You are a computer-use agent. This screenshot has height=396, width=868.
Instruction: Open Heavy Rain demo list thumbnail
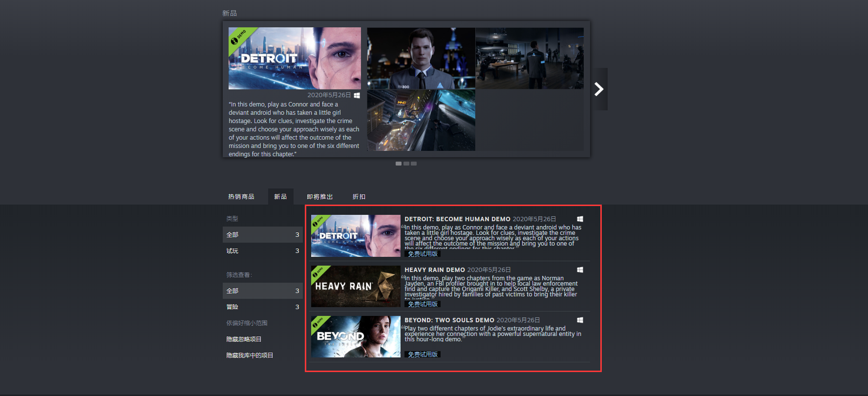point(356,286)
